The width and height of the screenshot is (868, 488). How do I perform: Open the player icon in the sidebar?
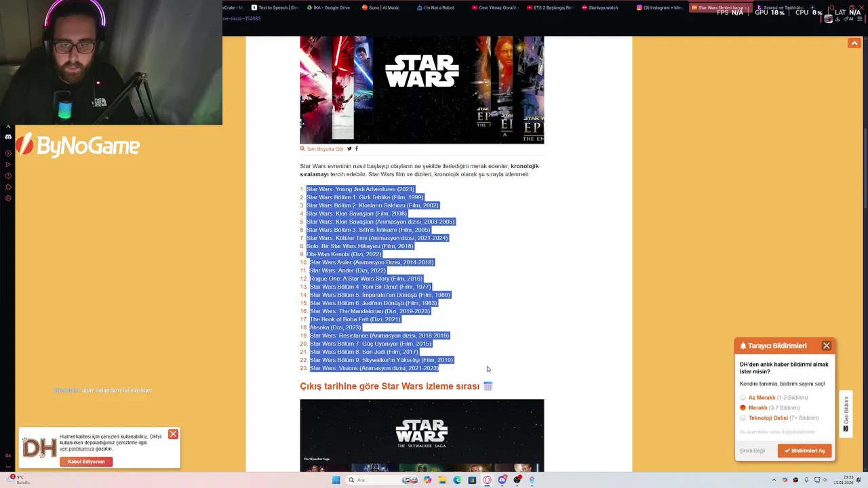[x=8, y=153]
